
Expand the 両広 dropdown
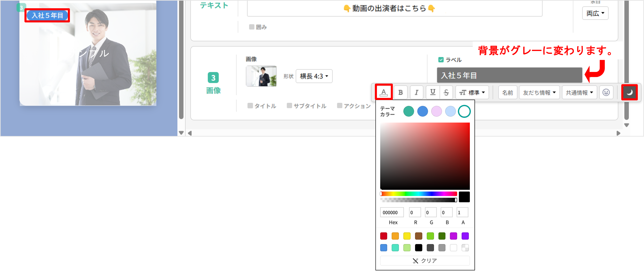[595, 13]
